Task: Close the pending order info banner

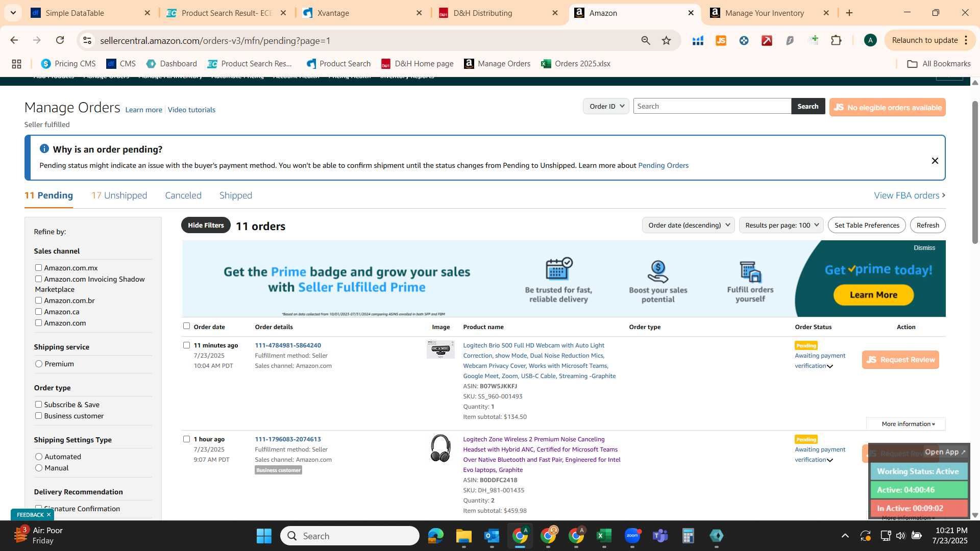Action: (x=935, y=161)
